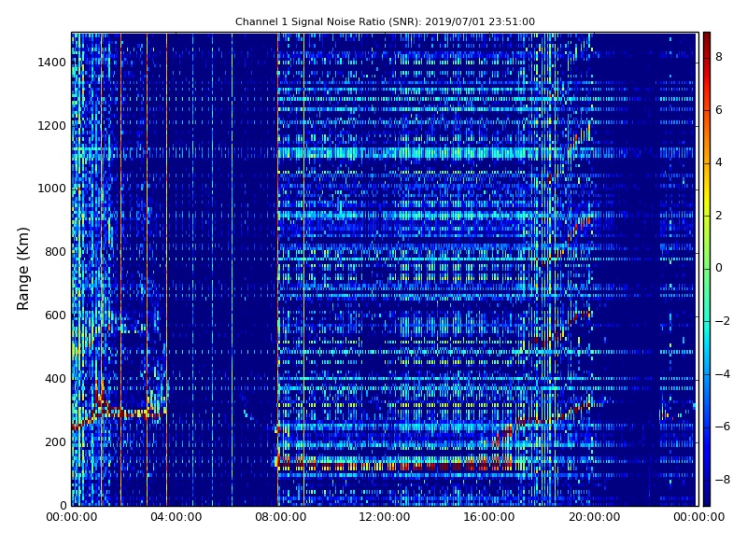This screenshot has height=560, width=747.
Task: Click the colorbar value 2 label
Action: point(719,216)
